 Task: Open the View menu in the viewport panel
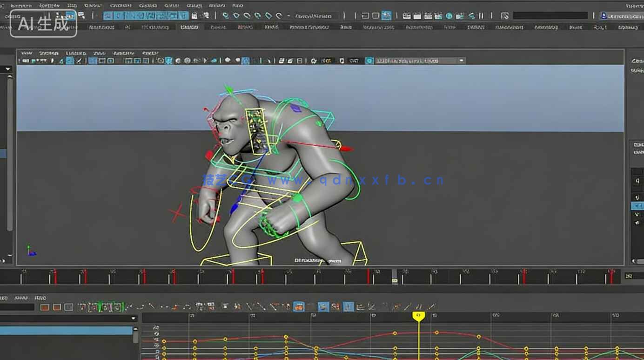[x=27, y=53]
